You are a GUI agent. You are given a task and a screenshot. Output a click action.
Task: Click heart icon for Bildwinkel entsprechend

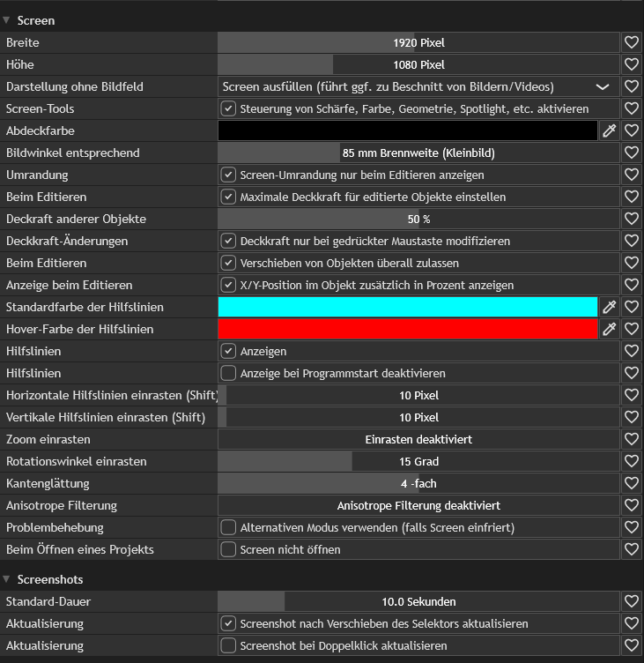632,153
